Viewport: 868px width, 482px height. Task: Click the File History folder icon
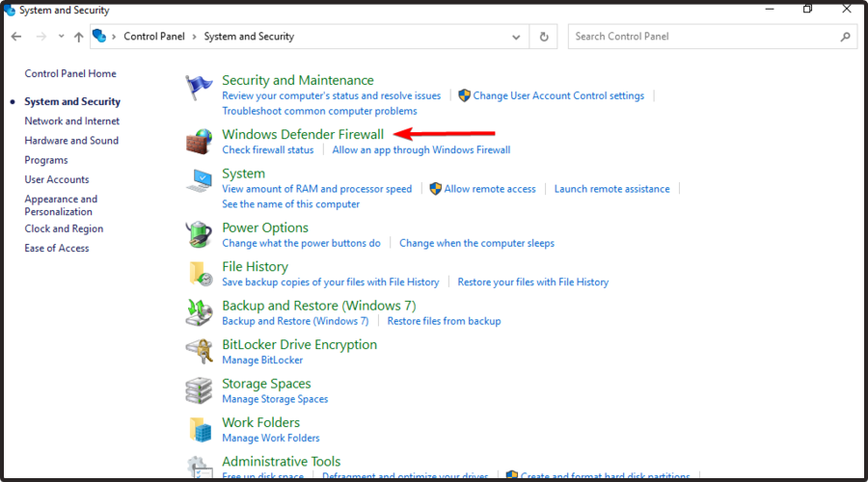click(200, 274)
